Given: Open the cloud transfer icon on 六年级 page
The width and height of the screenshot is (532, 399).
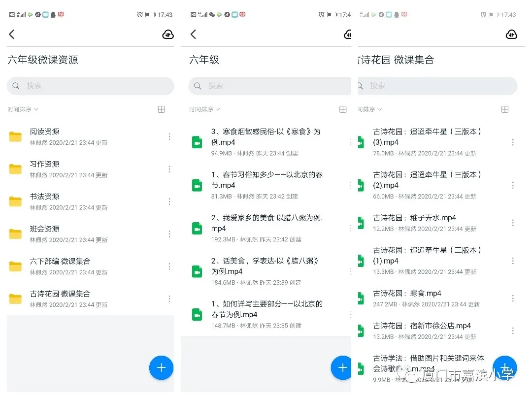Looking at the screenshot, I should pos(348,34).
